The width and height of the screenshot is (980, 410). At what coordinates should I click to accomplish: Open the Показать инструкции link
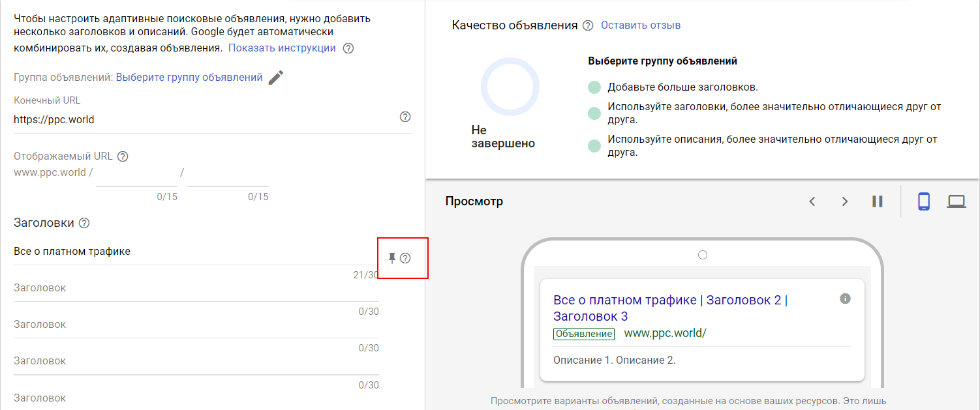pos(282,48)
